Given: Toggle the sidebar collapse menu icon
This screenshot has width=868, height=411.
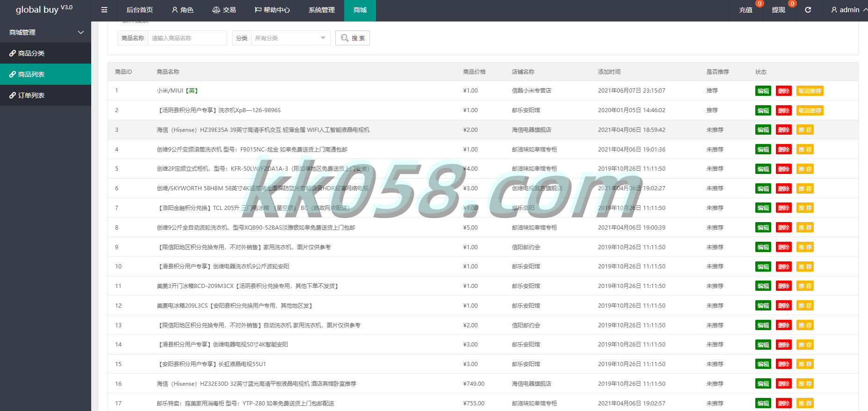Looking at the screenshot, I should click(104, 10).
